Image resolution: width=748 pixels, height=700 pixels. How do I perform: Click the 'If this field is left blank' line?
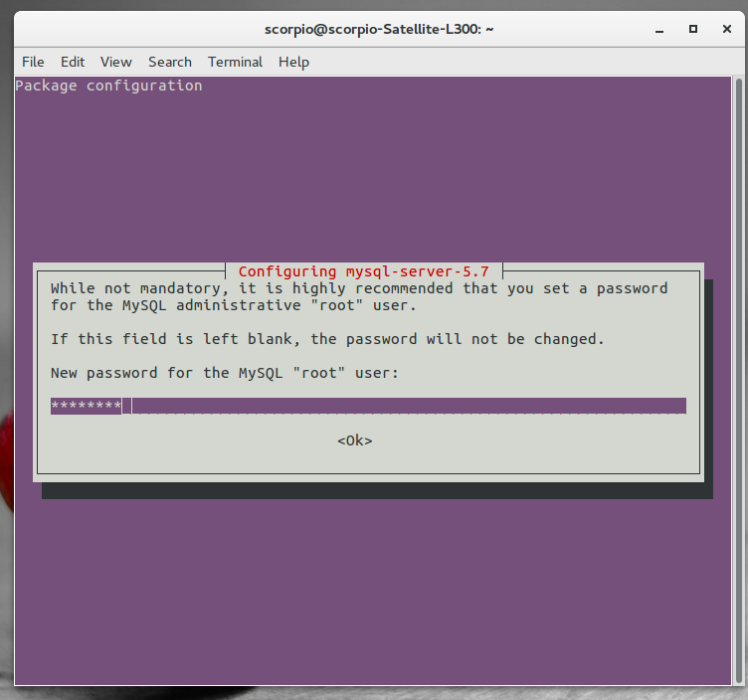327,339
